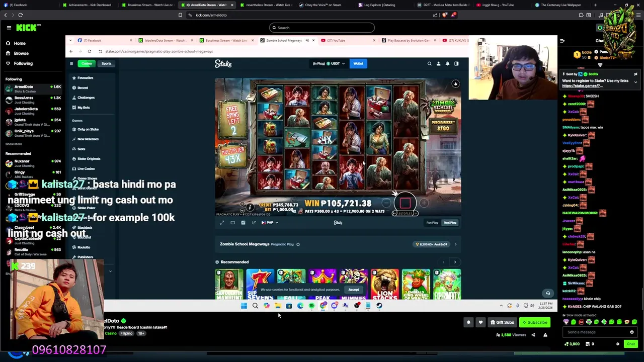Open Stake Originals in the sidebar
Image resolution: width=644 pixels, height=362 pixels.
(x=89, y=159)
